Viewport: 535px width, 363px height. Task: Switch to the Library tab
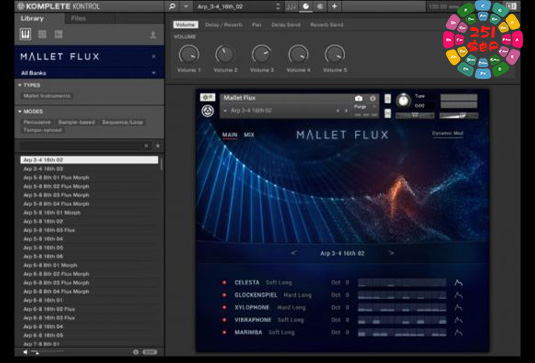32,18
